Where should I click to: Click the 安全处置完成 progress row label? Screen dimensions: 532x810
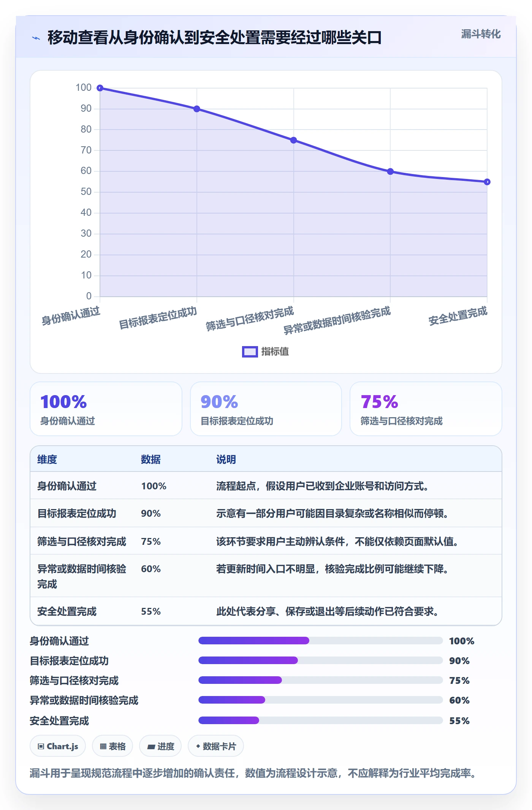(x=59, y=721)
